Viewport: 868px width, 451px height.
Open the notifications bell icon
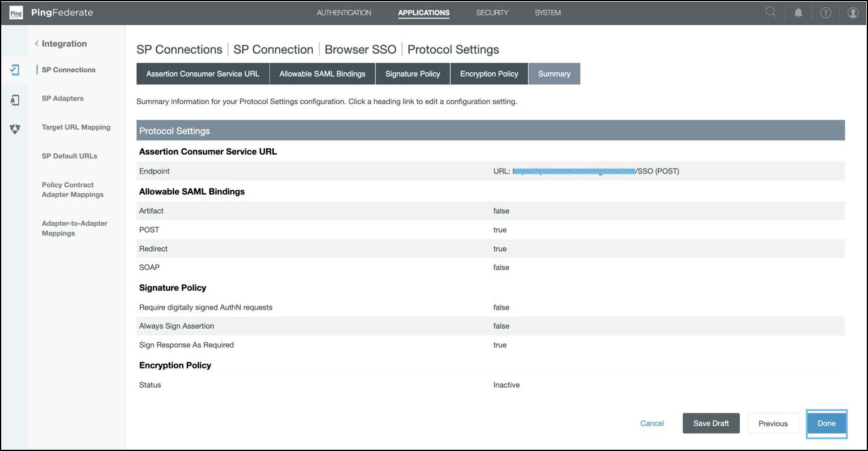pos(798,13)
